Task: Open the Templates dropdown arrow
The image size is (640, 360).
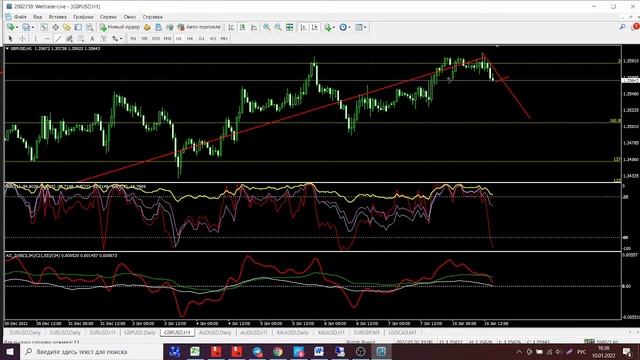Action: (365, 27)
